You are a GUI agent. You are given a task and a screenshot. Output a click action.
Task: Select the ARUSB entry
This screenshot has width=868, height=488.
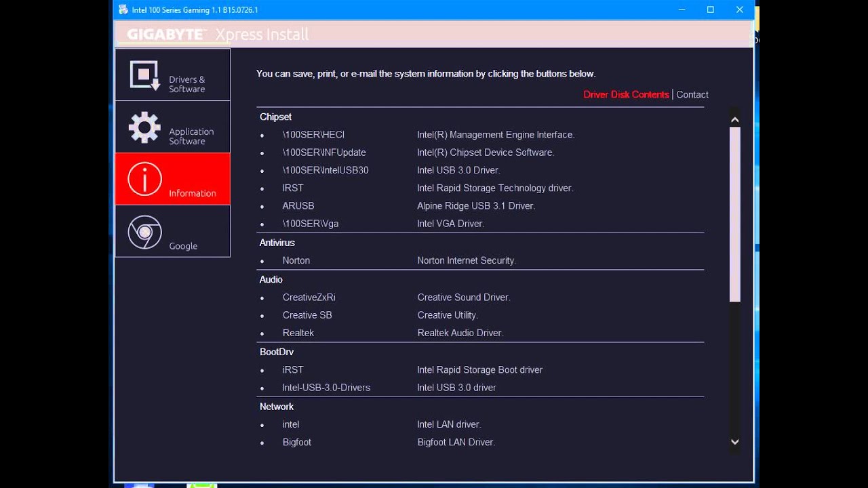[298, 205]
